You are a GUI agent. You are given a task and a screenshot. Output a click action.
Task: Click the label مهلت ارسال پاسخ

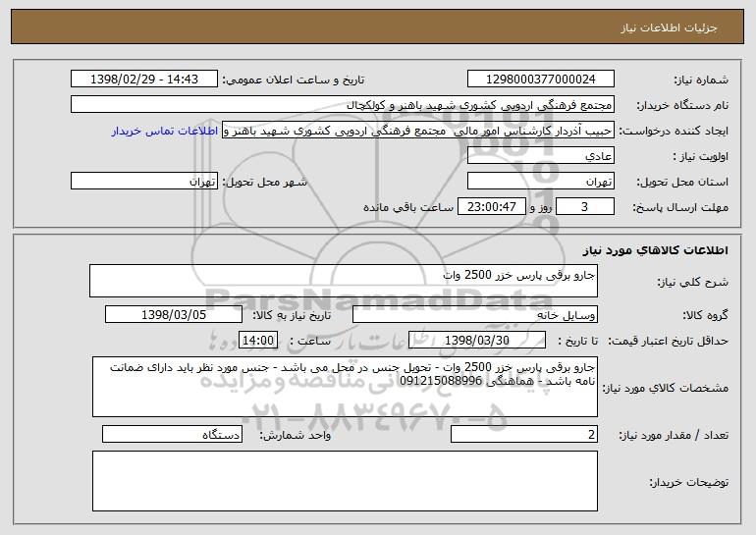point(680,208)
